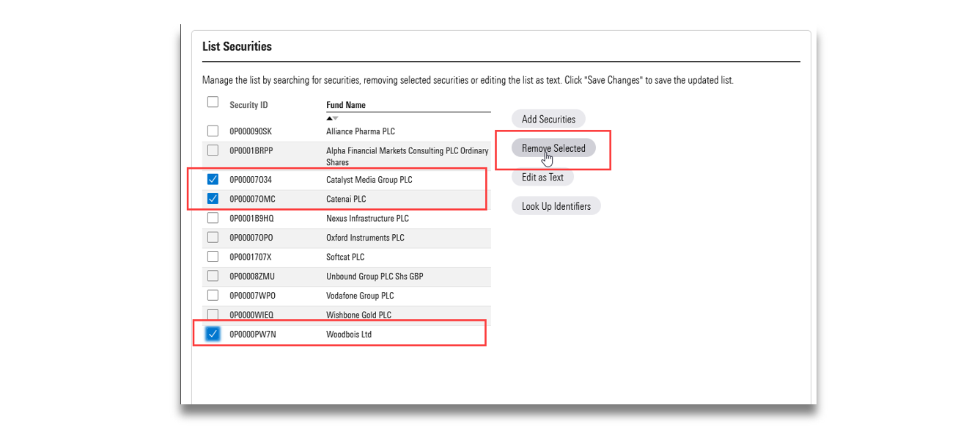980x441 pixels.
Task: Click the Remove Selected button
Action: click(x=552, y=147)
